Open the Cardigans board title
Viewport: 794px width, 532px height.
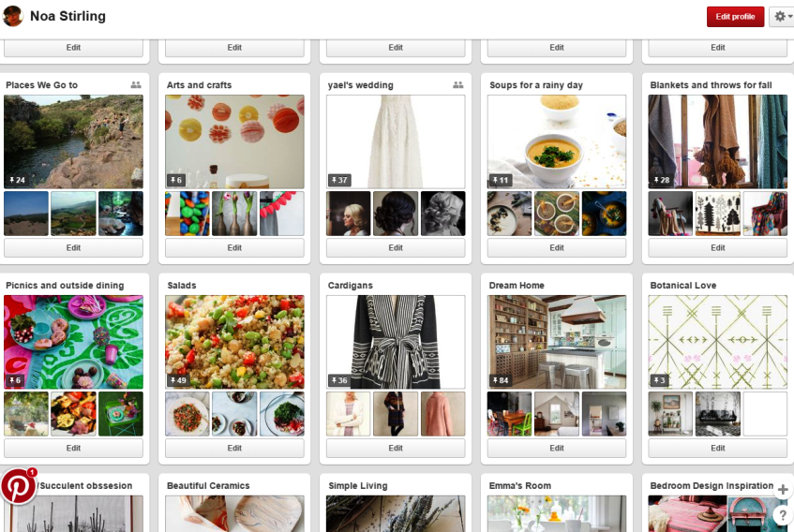[351, 286]
